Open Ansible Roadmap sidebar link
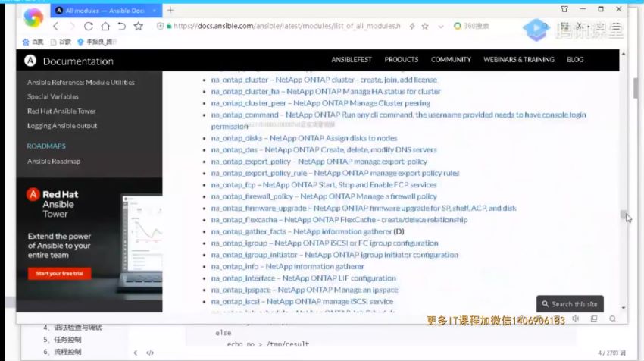The height and width of the screenshot is (361, 644). pyautogui.click(x=54, y=162)
